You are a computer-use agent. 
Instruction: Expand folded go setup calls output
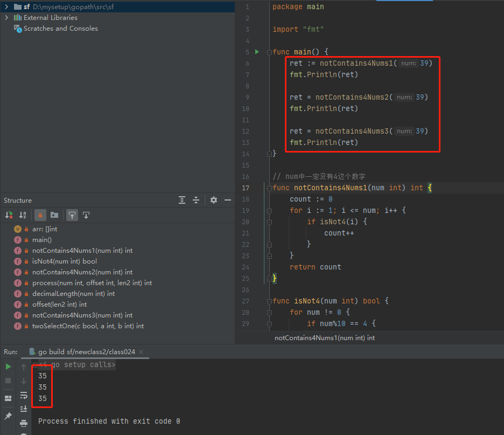36,364
